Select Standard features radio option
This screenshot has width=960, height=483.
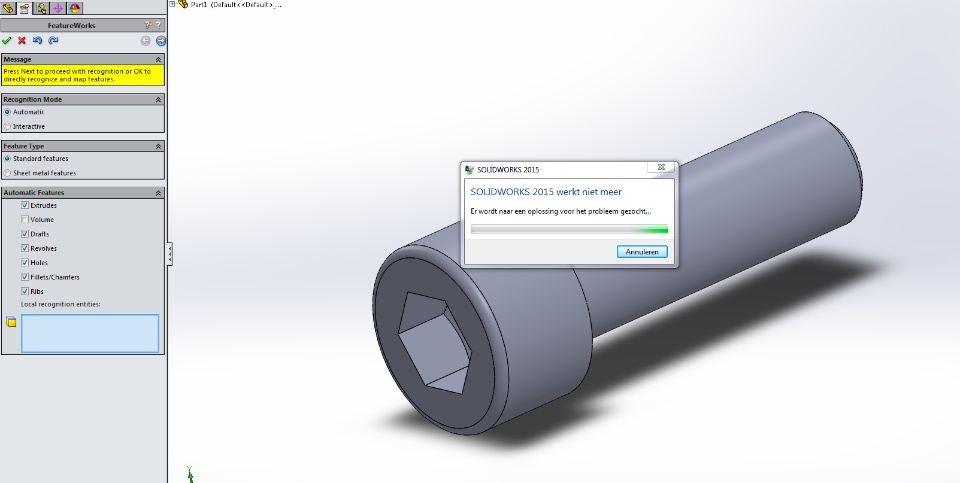(x=7, y=159)
